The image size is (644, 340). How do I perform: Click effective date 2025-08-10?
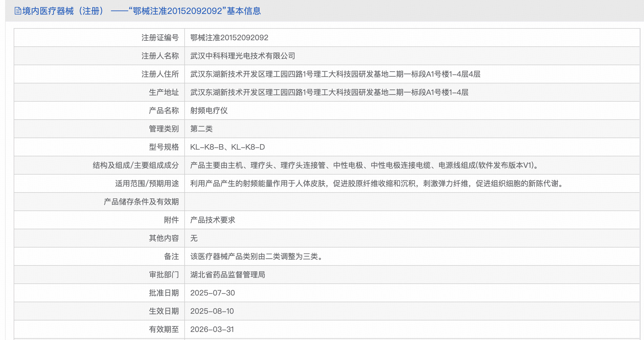(x=212, y=311)
